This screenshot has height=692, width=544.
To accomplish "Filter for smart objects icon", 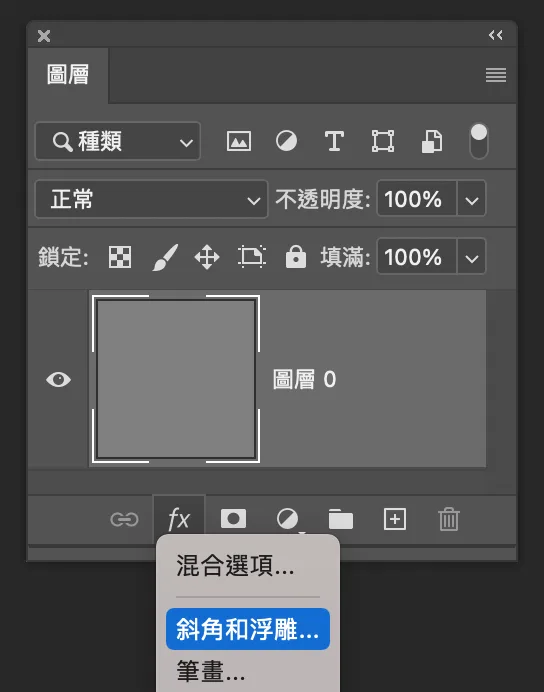I will [x=431, y=142].
